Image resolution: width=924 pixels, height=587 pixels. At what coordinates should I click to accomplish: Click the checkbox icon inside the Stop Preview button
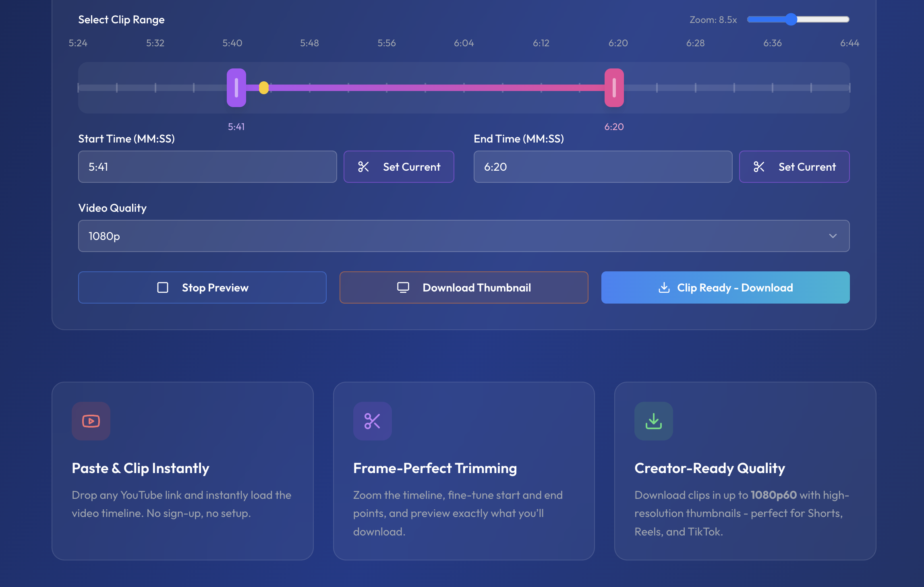click(x=163, y=287)
